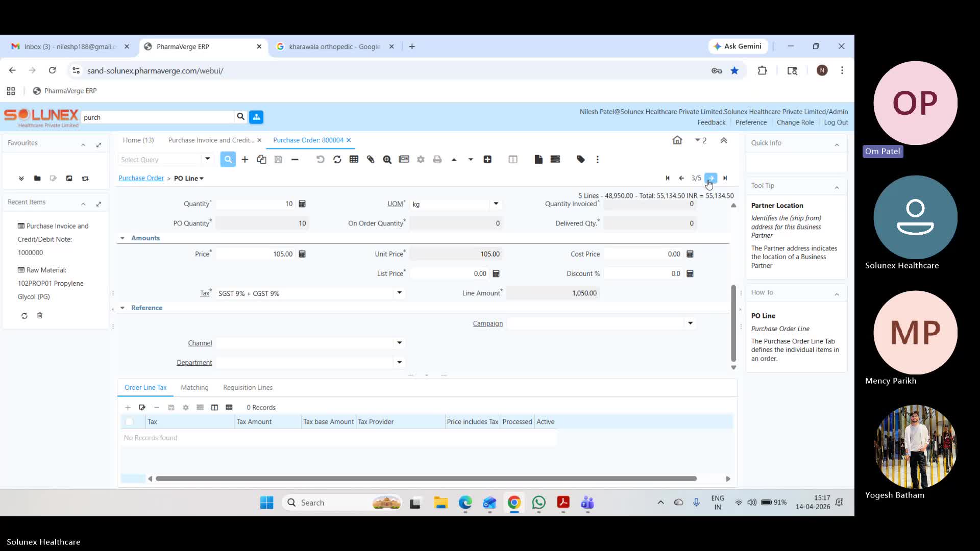Click the vertical scrollbar of the PO Line form
This screenshot has width=980, height=551.
point(733,322)
